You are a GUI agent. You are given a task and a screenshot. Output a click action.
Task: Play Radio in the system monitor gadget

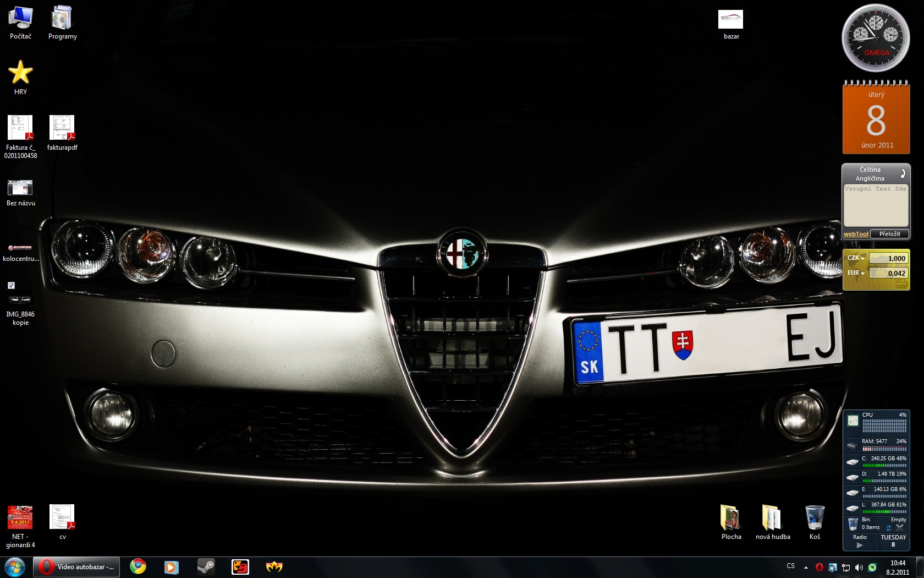tap(860, 545)
